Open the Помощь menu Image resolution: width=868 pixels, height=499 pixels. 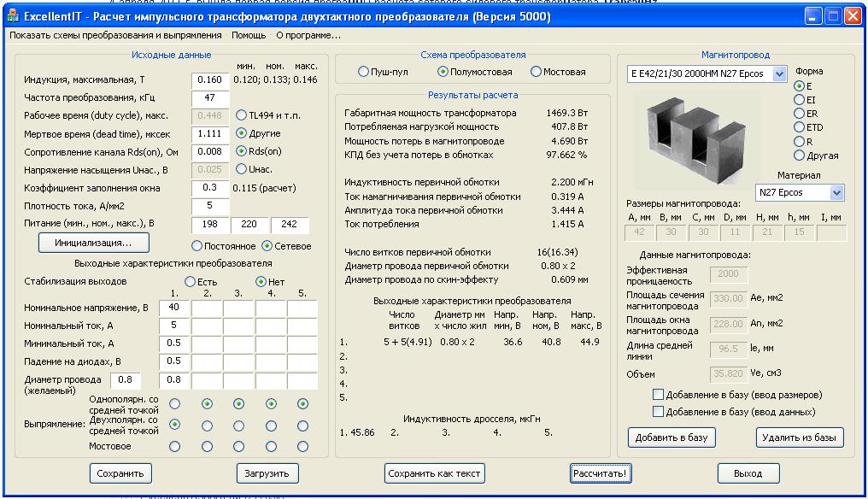[249, 35]
